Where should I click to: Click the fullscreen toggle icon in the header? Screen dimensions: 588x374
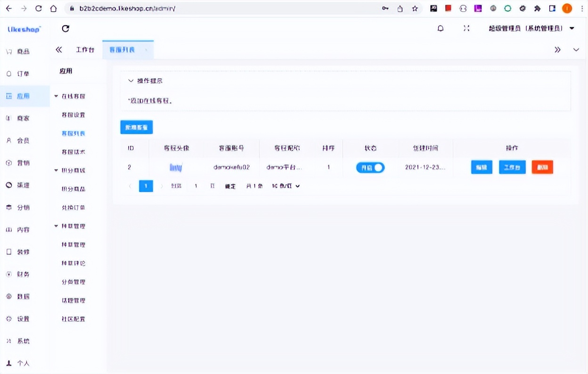tap(466, 28)
